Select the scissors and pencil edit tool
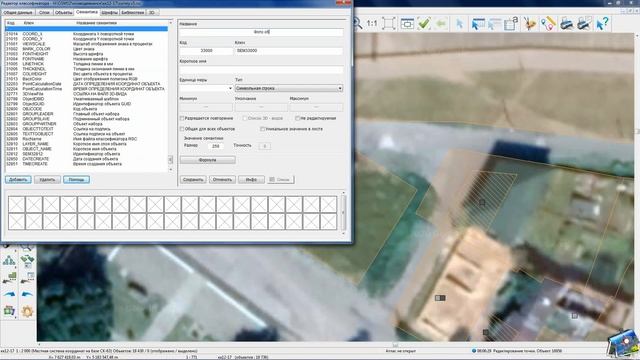 click(x=530, y=24)
